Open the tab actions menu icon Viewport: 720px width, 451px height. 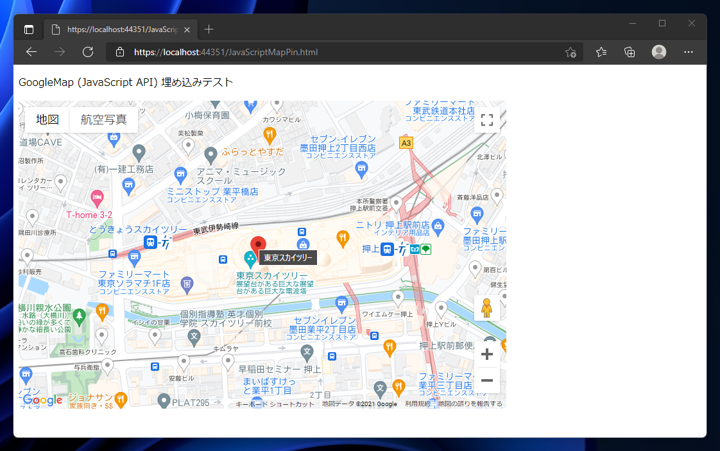click(28, 30)
